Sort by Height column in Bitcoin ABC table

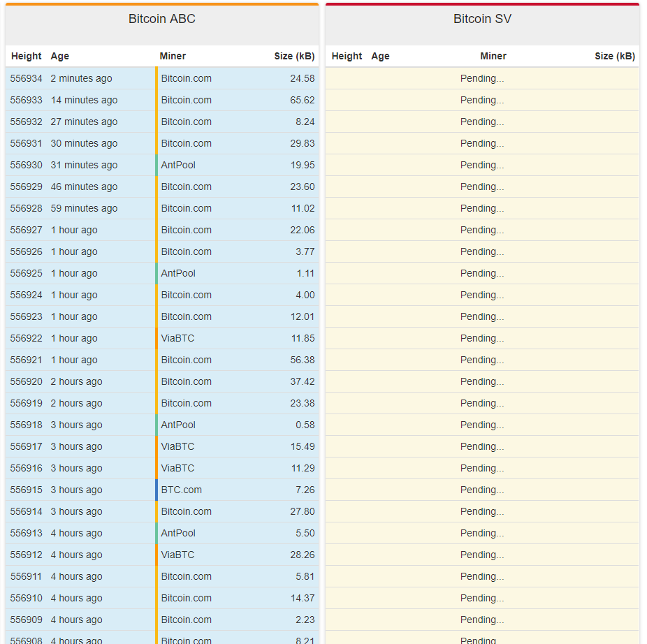pos(27,56)
